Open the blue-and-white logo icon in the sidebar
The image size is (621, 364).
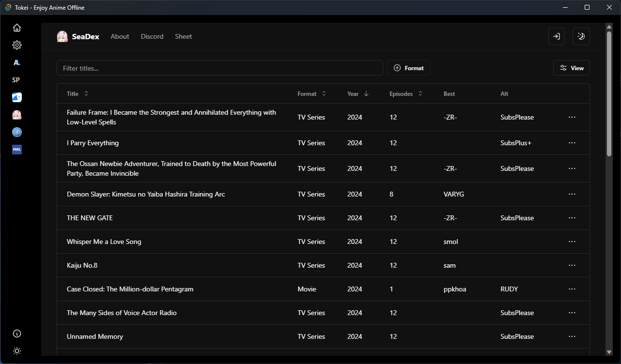pos(17,97)
